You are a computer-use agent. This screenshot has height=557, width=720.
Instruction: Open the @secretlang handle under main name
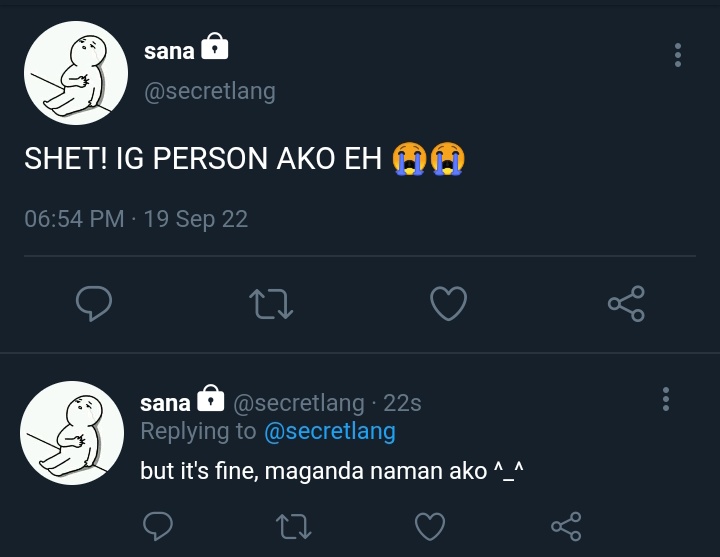tap(210, 91)
